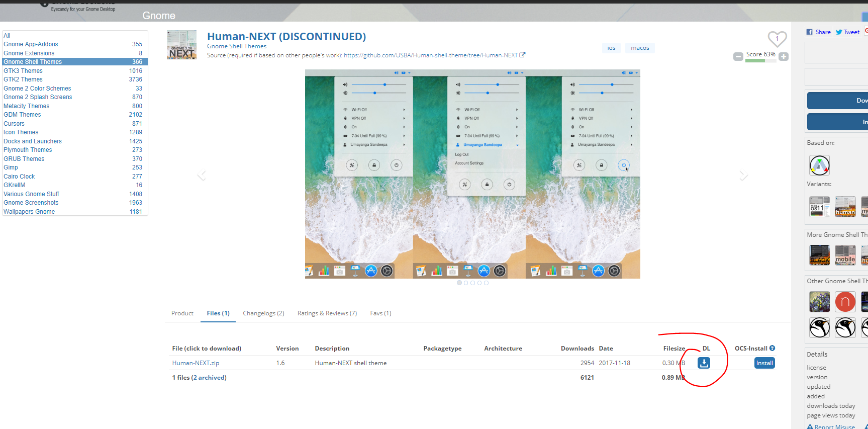
Task: Select the fifth carousel dot indicator
Action: [486, 283]
